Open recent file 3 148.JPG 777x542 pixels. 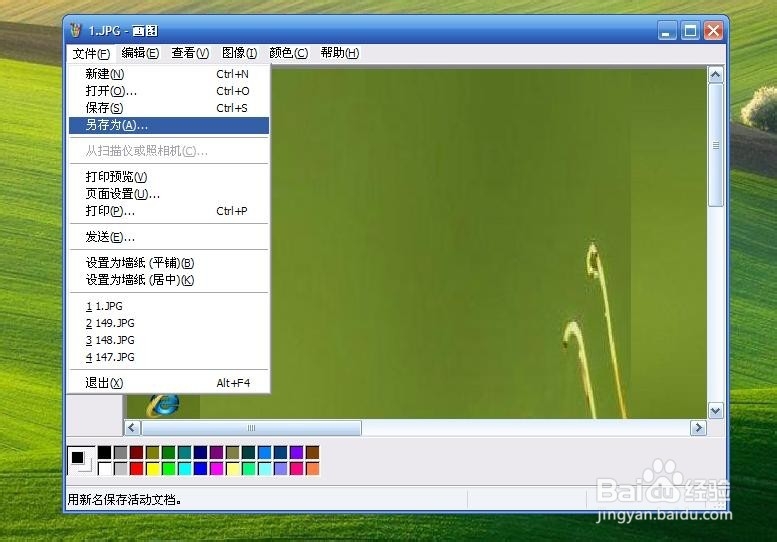click(x=169, y=340)
